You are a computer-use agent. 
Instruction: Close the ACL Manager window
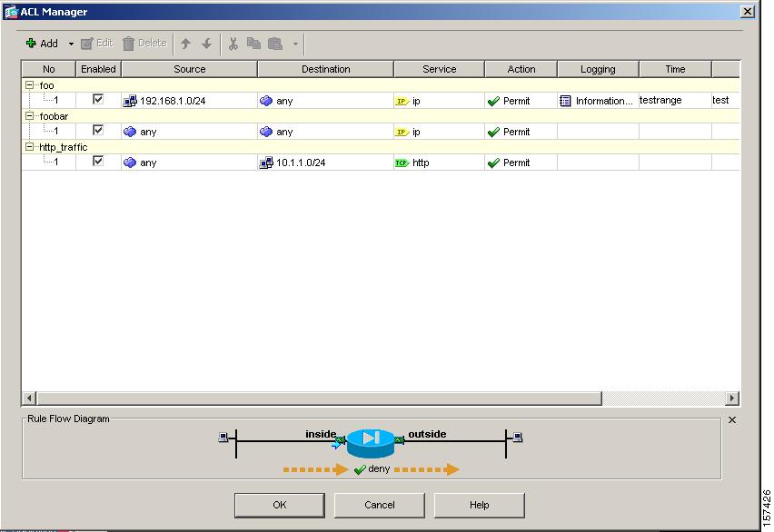coord(748,12)
